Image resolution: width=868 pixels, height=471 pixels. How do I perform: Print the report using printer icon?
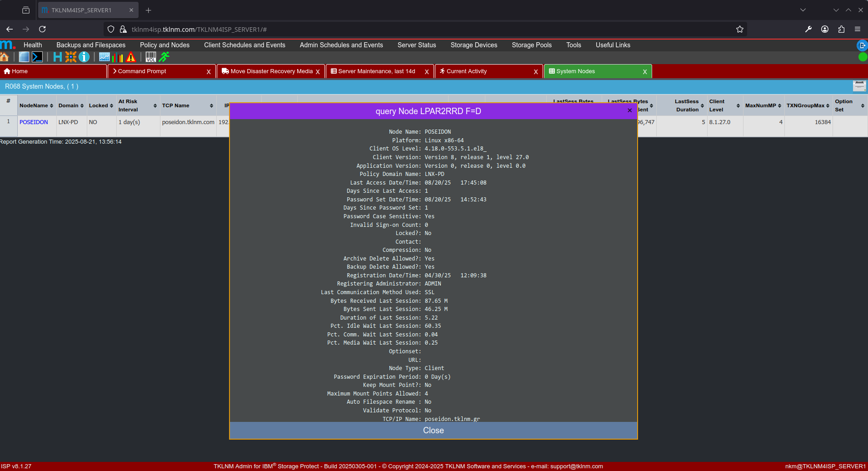859,86
